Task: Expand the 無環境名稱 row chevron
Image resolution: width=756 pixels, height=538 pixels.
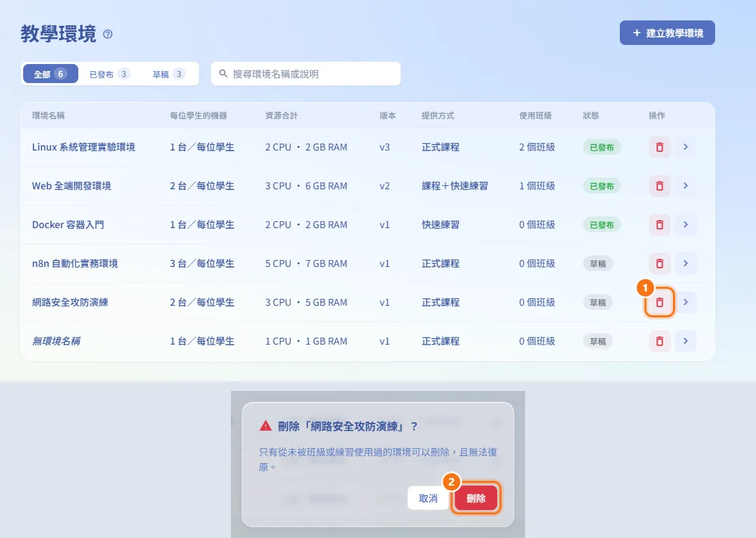Action: (x=686, y=341)
